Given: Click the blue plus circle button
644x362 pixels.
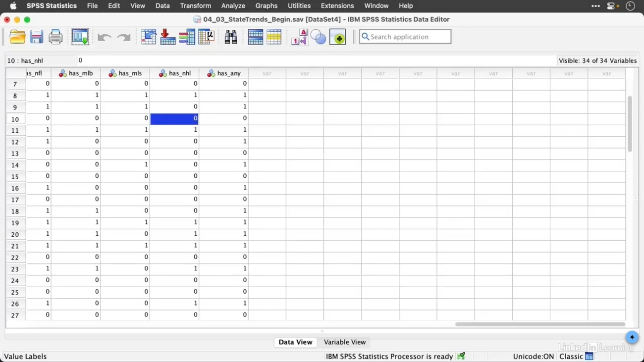Looking at the screenshot, I should coord(632,337).
